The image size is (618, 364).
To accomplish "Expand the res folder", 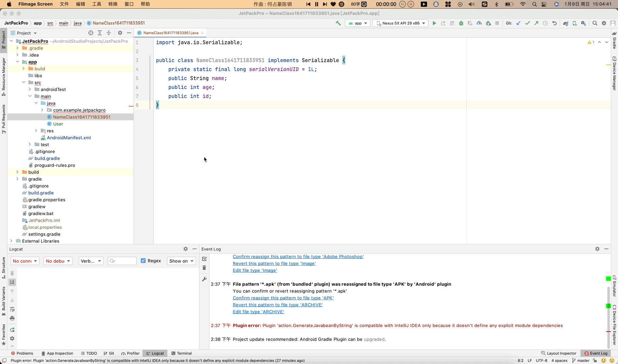I will point(36,130).
